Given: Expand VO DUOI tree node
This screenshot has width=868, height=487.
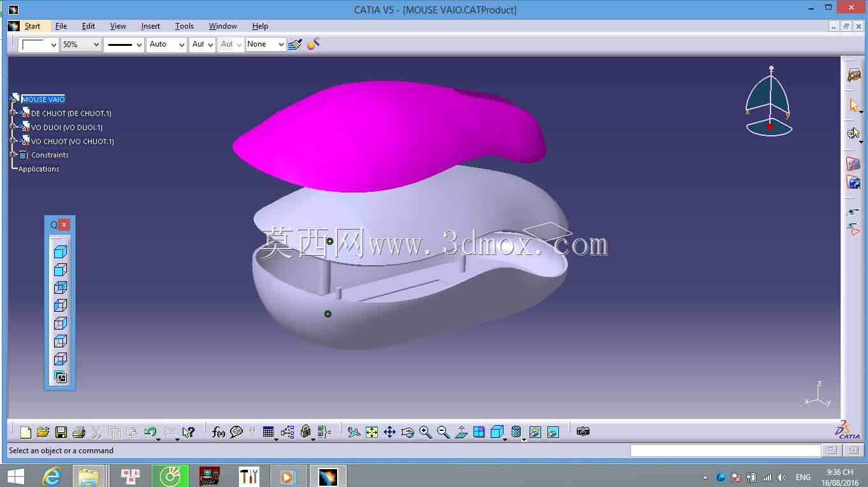Looking at the screenshot, I should [x=13, y=127].
